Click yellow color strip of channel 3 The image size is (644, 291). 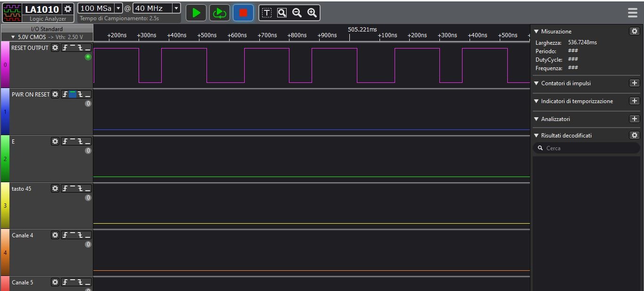coord(5,205)
